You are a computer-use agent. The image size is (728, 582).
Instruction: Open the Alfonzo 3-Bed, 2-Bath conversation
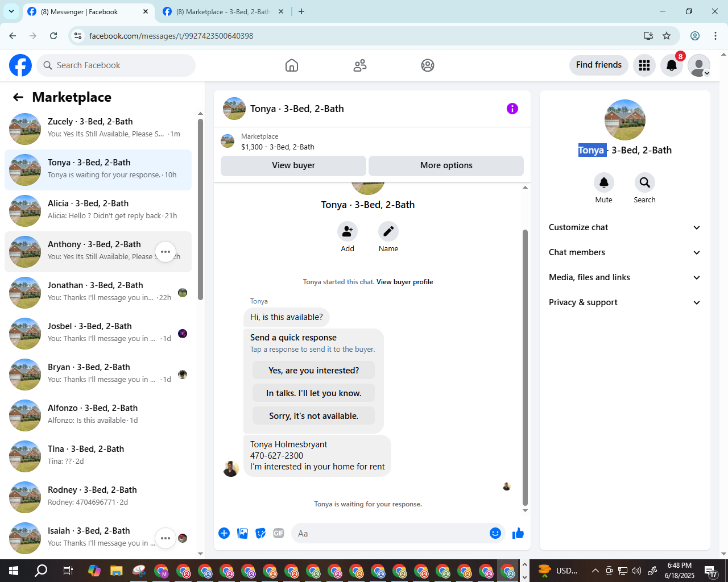pyautogui.click(x=98, y=415)
